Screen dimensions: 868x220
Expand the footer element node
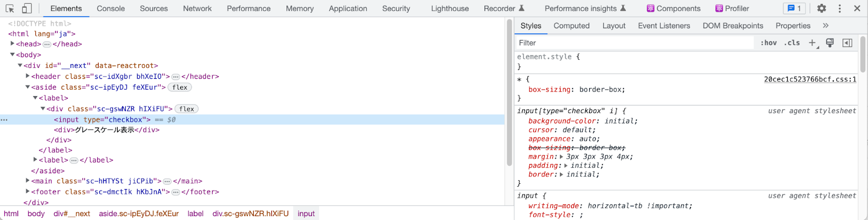click(28, 192)
